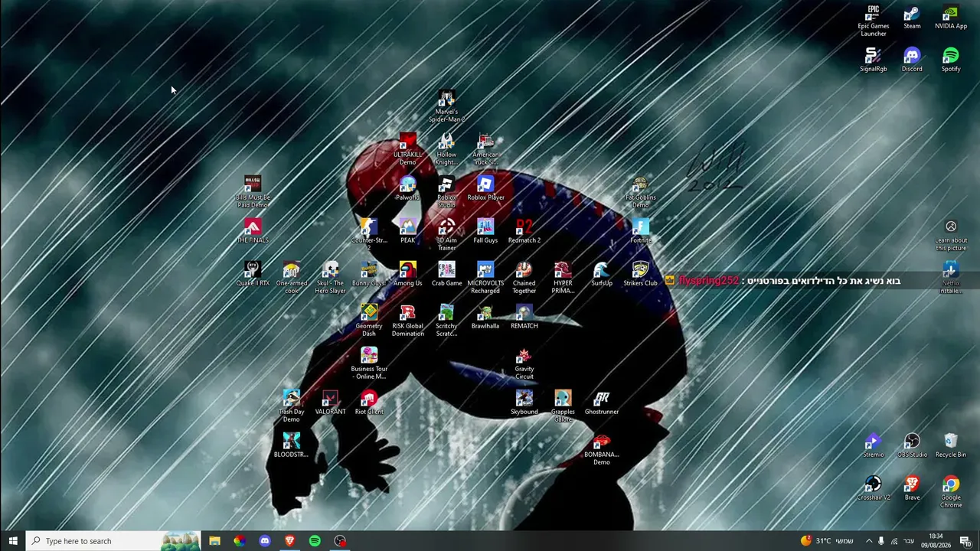
Task: Select the Fortnite desktop icon
Action: [640, 232]
